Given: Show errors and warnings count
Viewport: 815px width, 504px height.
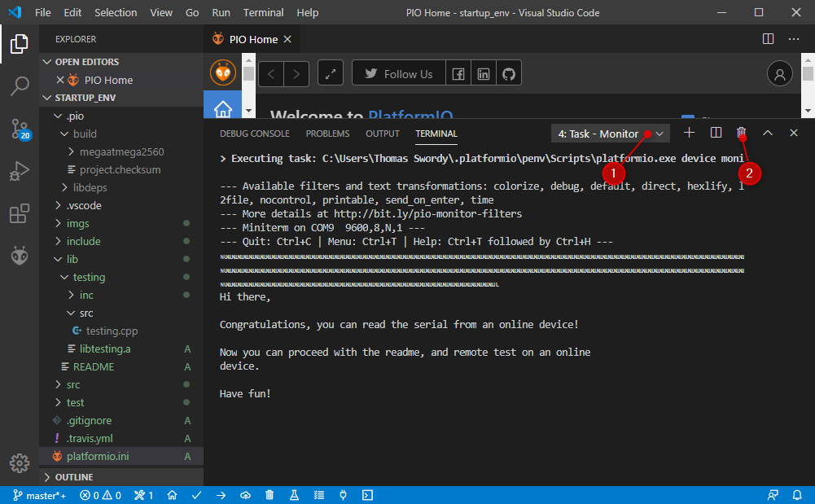Looking at the screenshot, I should click(x=101, y=495).
